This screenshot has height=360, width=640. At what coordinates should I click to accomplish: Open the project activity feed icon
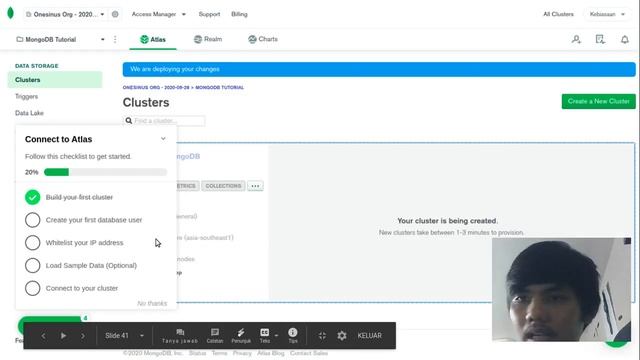600,40
